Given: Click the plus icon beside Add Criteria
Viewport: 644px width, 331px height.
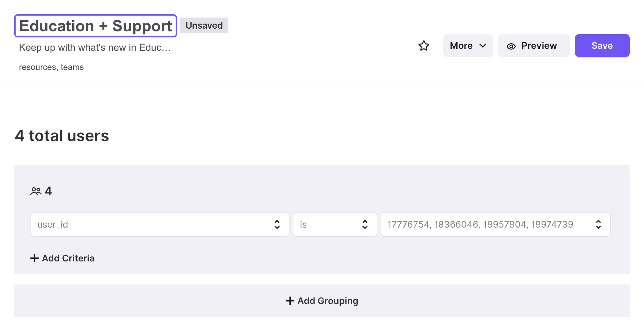Looking at the screenshot, I should click(34, 258).
